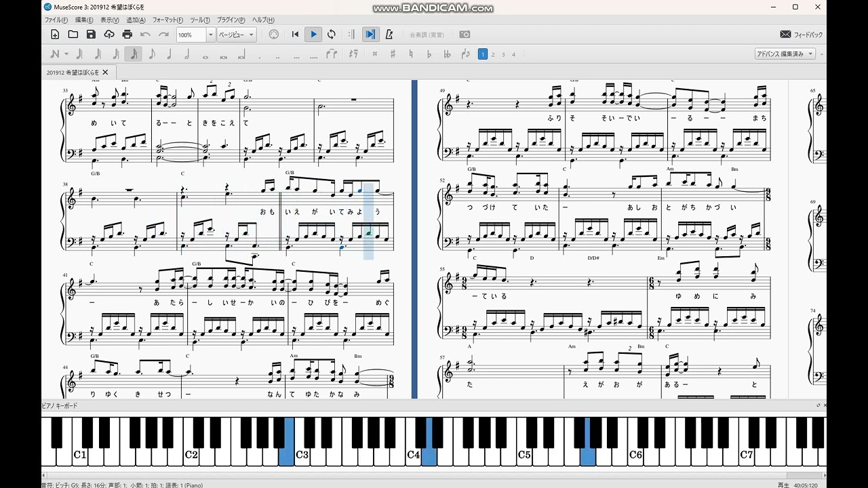Image resolution: width=868 pixels, height=488 pixels.
Task: Redo the last undone action
Action: [163, 35]
